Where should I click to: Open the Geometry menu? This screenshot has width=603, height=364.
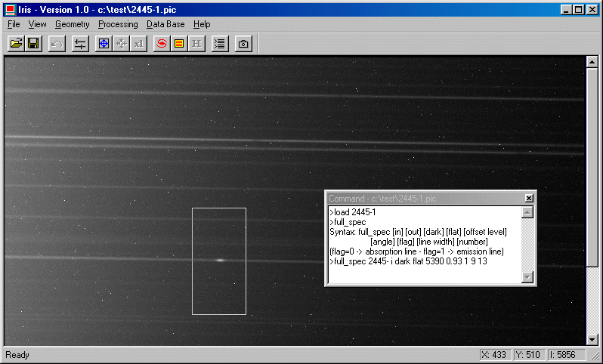click(73, 24)
